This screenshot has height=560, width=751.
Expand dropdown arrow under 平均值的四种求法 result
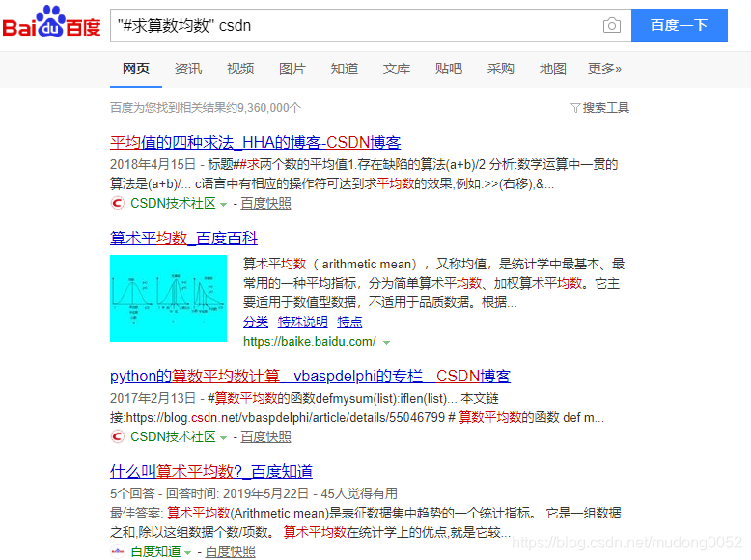[x=223, y=205]
